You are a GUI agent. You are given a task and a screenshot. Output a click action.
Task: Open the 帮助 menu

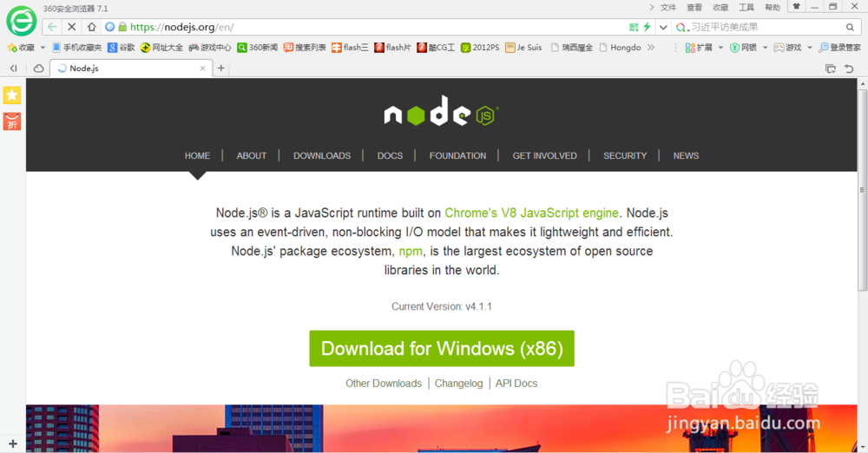click(773, 7)
